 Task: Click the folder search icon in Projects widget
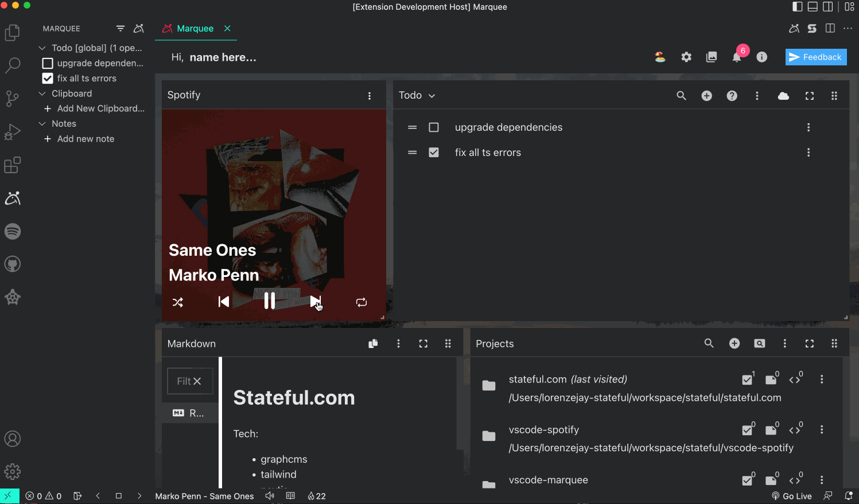(760, 343)
